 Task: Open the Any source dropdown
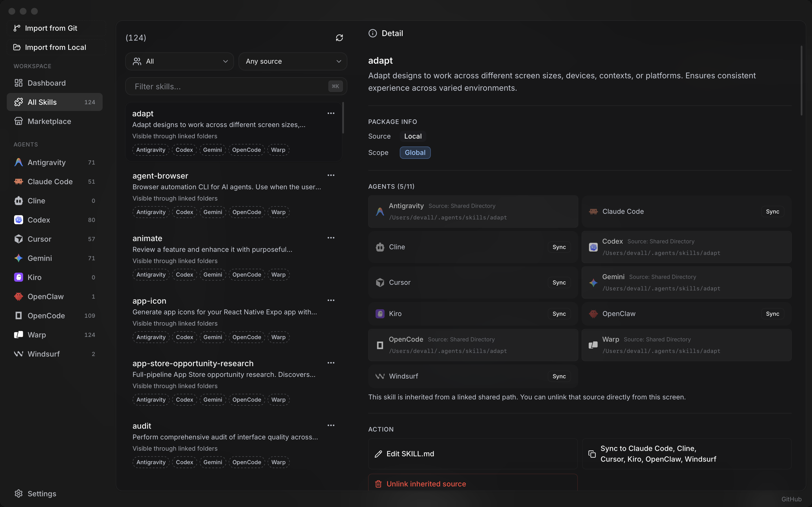292,61
